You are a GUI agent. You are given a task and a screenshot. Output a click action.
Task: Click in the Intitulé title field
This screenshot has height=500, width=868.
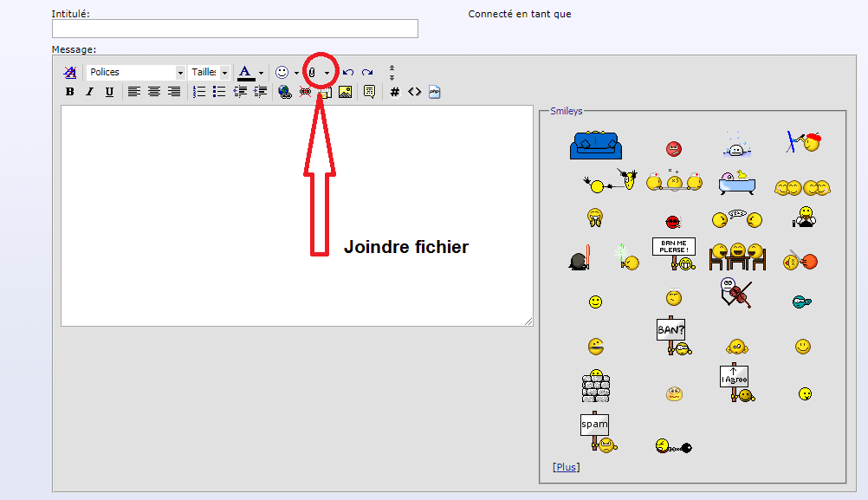235,29
